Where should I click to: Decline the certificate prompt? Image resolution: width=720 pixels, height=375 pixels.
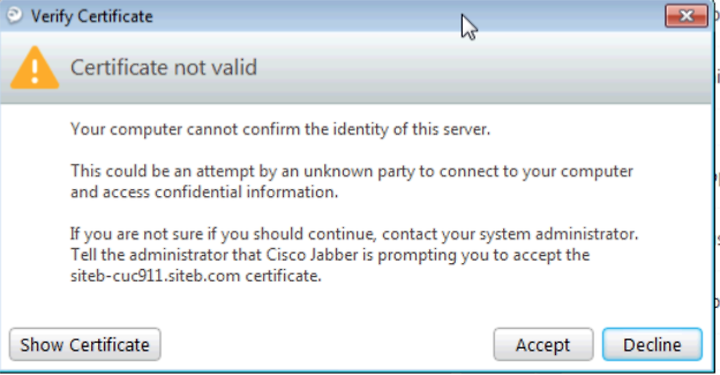(x=652, y=345)
